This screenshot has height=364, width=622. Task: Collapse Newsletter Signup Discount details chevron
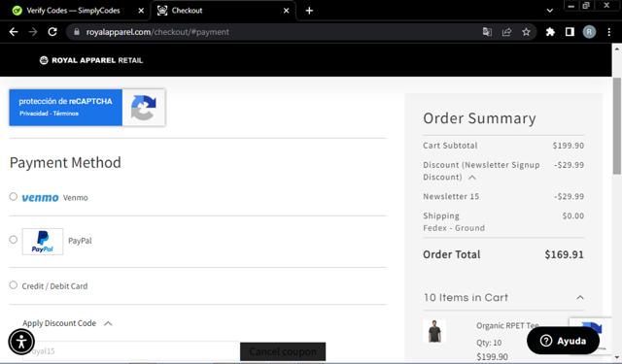(472, 177)
